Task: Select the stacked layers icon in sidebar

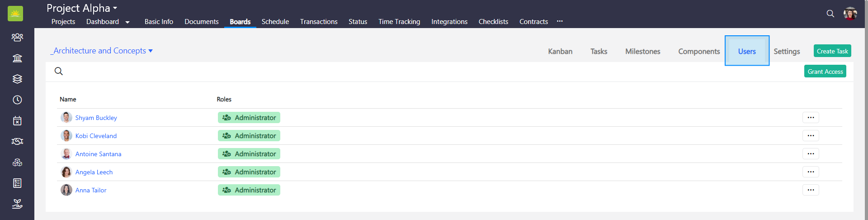Action: (17, 79)
